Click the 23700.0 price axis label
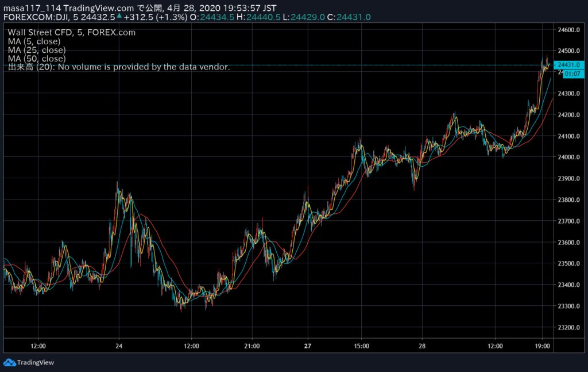 [568, 221]
